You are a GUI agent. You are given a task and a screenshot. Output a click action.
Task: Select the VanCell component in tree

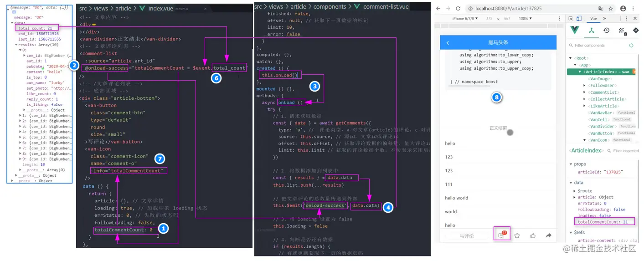click(599, 119)
